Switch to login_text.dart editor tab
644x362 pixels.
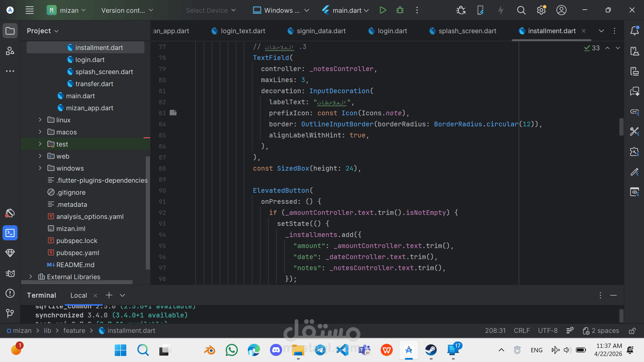pyautogui.click(x=243, y=31)
